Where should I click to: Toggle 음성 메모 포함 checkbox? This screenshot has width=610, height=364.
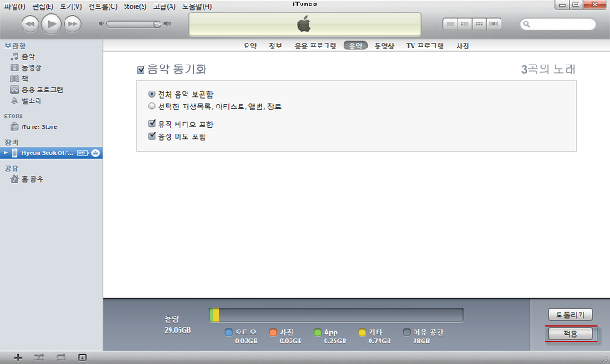pyautogui.click(x=152, y=135)
